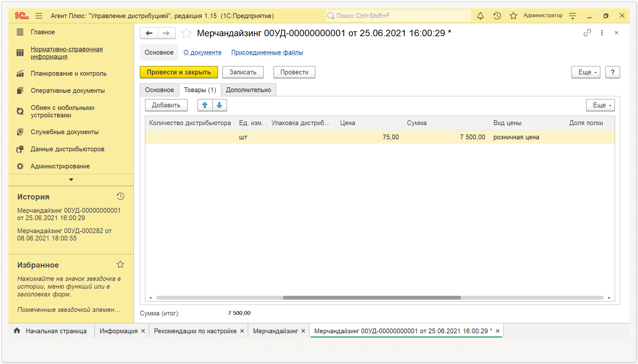Click the home icon of Начальная страница

tap(17, 330)
